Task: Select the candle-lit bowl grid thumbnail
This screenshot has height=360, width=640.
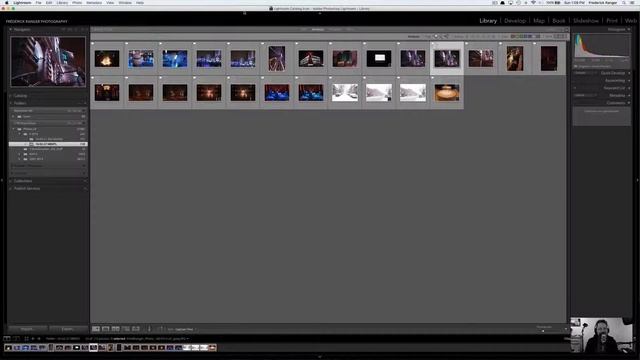Action: [447, 93]
